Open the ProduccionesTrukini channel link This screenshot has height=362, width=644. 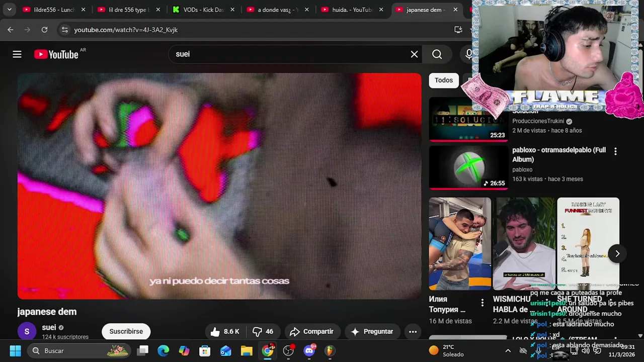pyautogui.click(x=538, y=121)
